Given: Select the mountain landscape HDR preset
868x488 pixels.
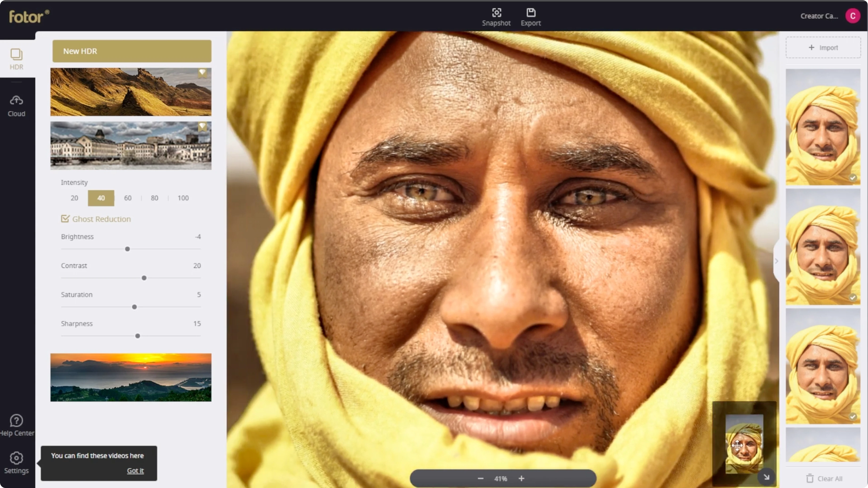Looking at the screenshot, I should 131,92.
